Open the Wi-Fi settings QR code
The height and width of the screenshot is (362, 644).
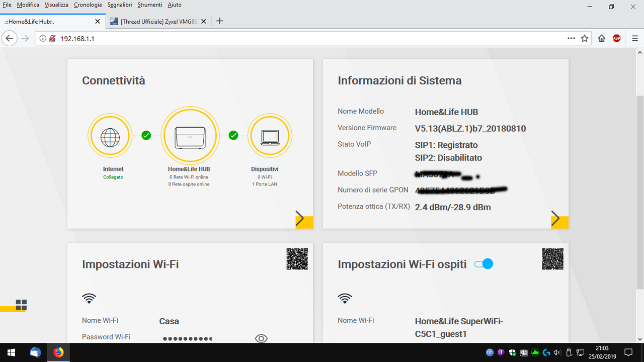coord(297,259)
